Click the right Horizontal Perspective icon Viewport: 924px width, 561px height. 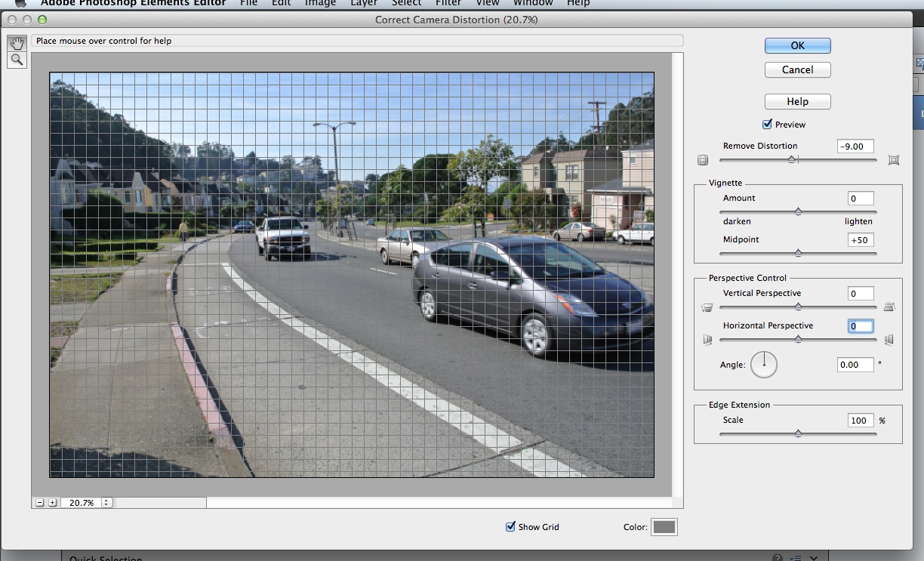coord(889,340)
